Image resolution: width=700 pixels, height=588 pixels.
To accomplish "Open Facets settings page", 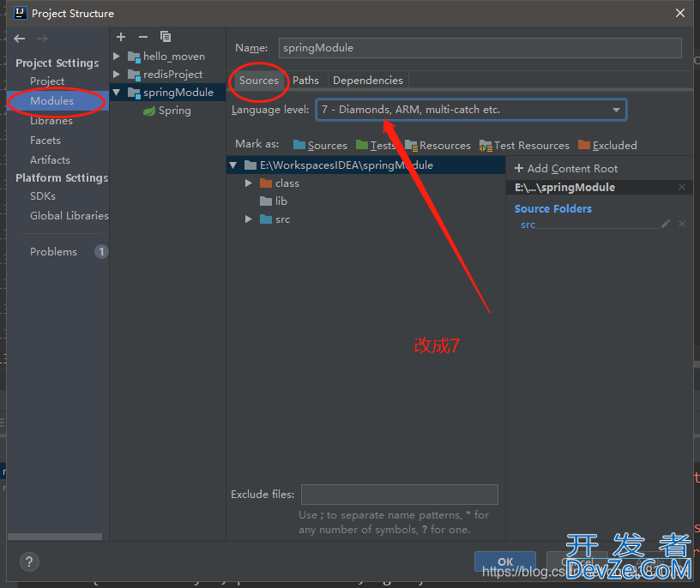I will click(45, 141).
